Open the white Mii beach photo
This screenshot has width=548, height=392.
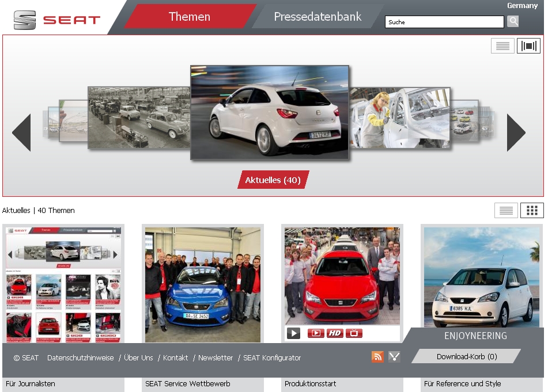[x=482, y=277]
